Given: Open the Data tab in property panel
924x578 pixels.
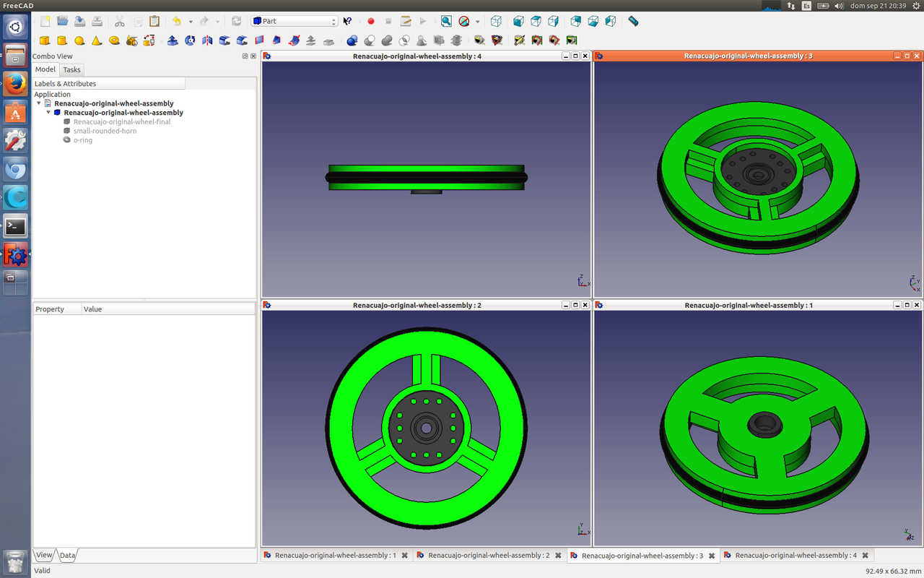Looking at the screenshot, I should click(67, 556).
